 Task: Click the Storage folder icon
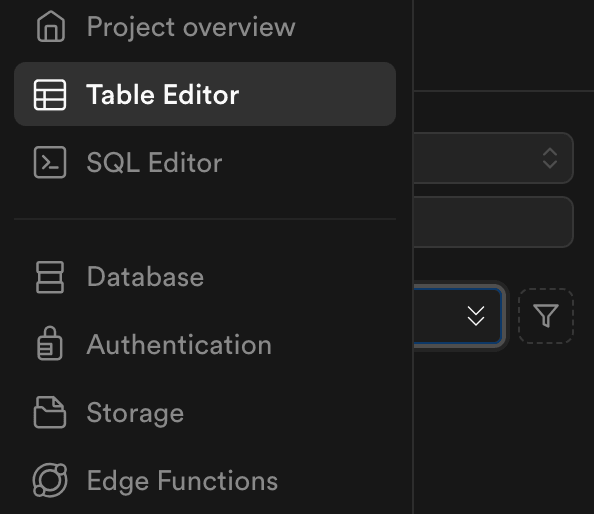50,412
